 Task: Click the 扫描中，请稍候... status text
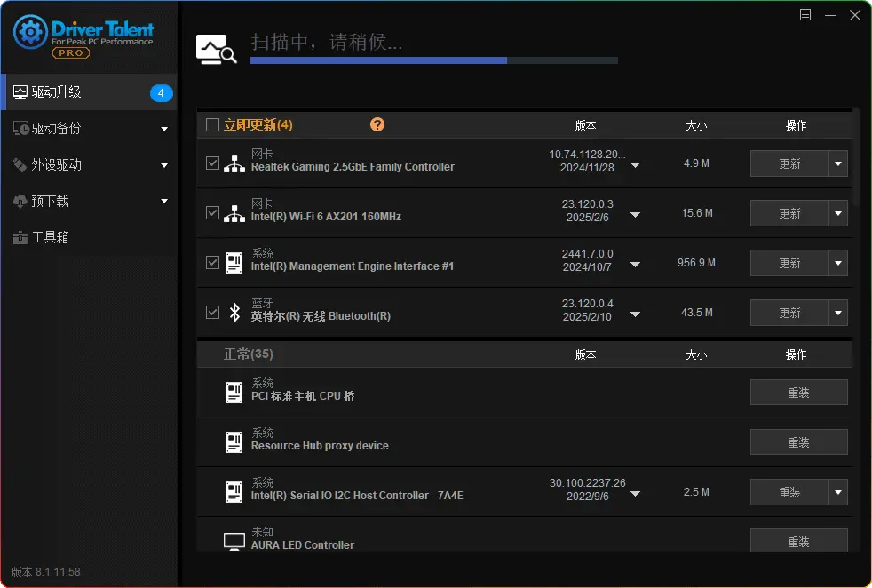tap(327, 42)
